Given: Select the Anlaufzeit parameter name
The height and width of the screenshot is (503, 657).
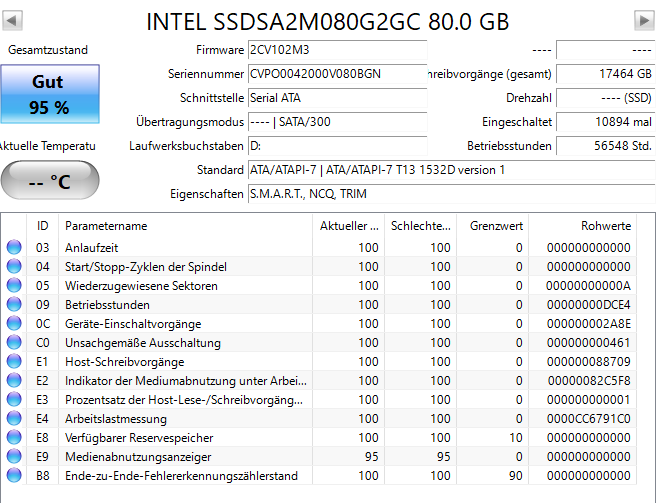Looking at the screenshot, I should coord(91,248).
